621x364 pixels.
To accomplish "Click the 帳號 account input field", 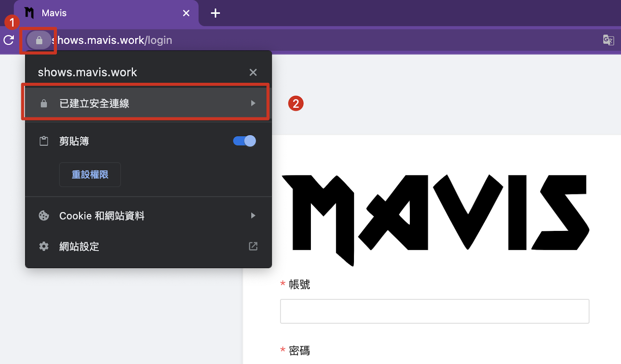I will coord(435,311).
